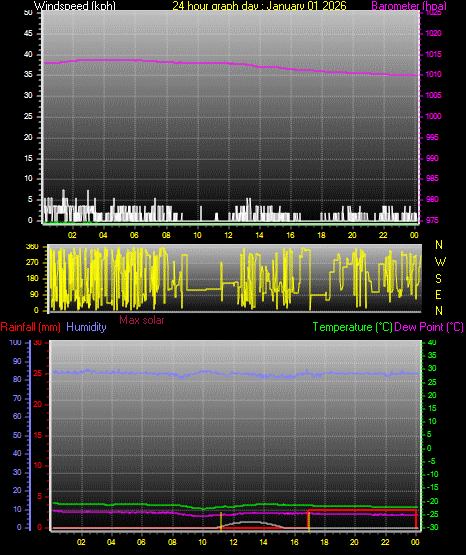Select the 1005 value on barometer axis
Viewport: 466px width, 555px height.
point(433,95)
